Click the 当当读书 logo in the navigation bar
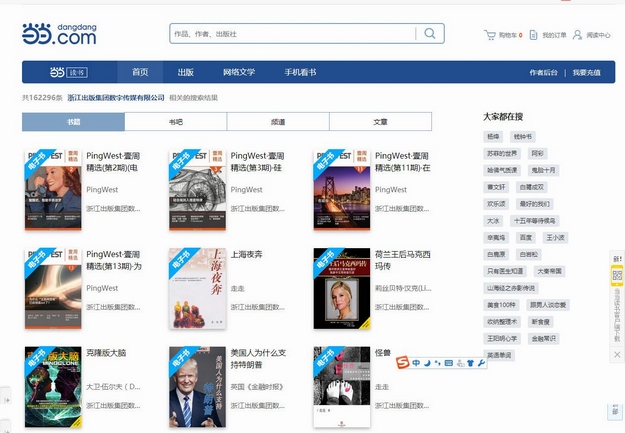Image resolution: width=625 pixels, height=433 pixels. point(69,72)
